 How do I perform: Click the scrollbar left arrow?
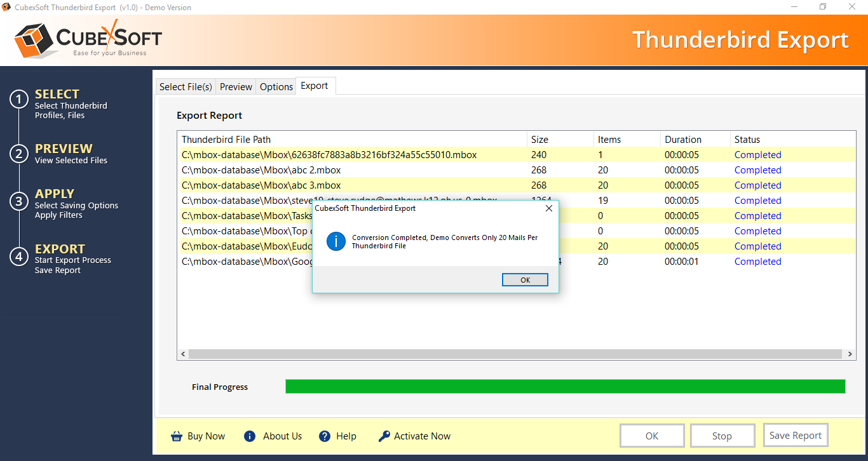pos(184,354)
